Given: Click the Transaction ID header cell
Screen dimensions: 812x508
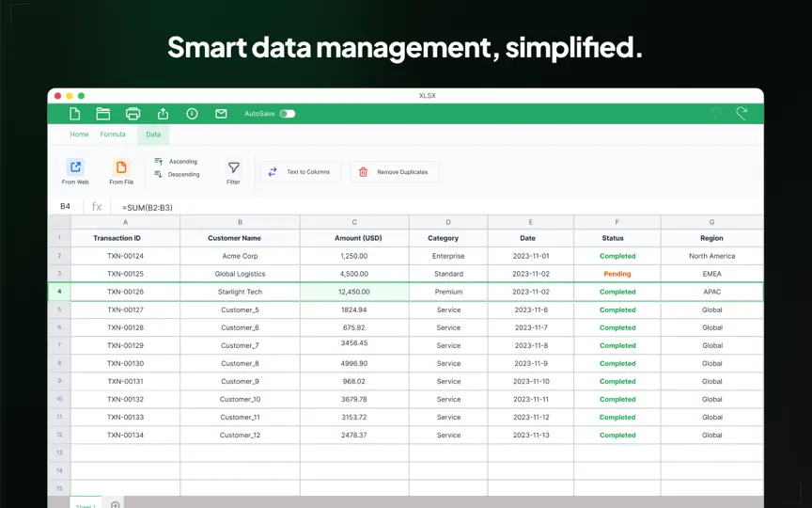Looking at the screenshot, I should point(125,238).
